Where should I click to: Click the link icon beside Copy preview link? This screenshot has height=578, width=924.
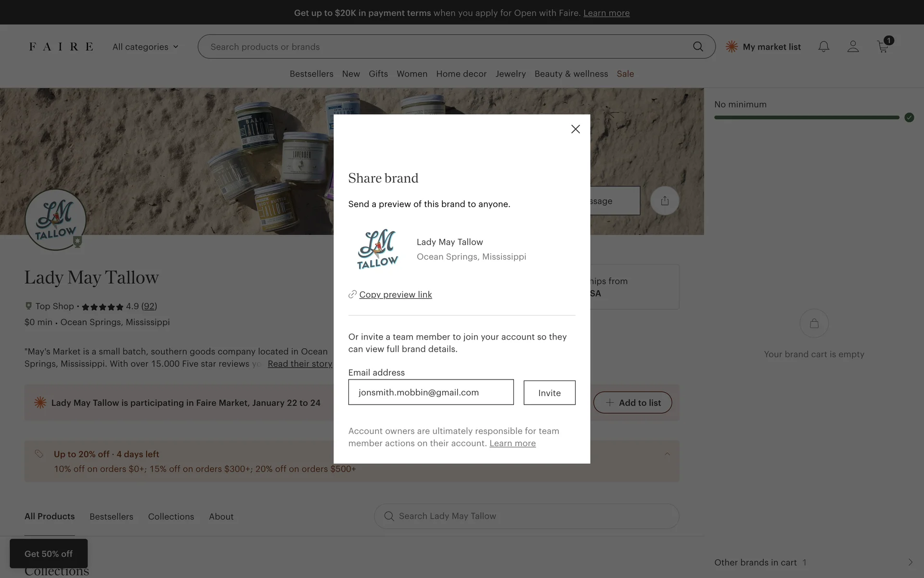[x=352, y=294]
